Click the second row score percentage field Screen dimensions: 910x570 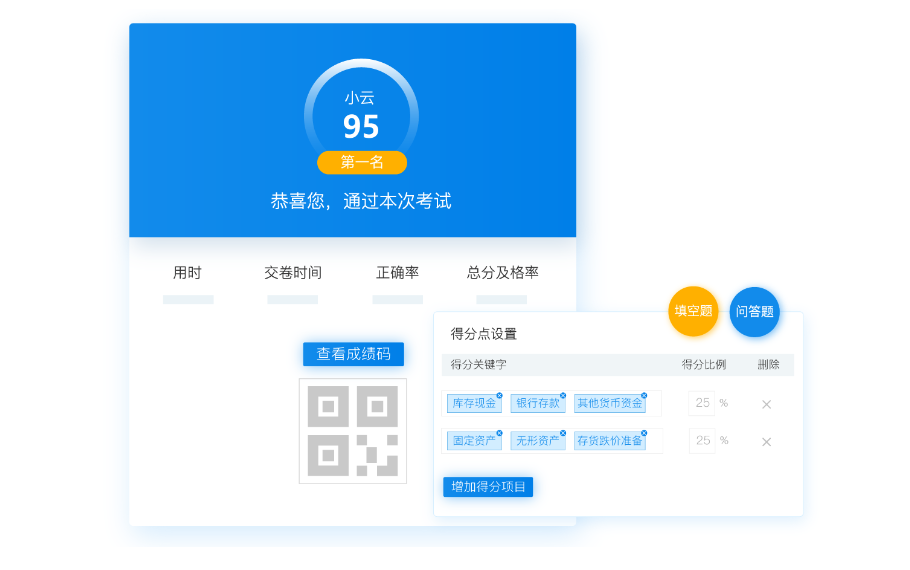pos(702,440)
